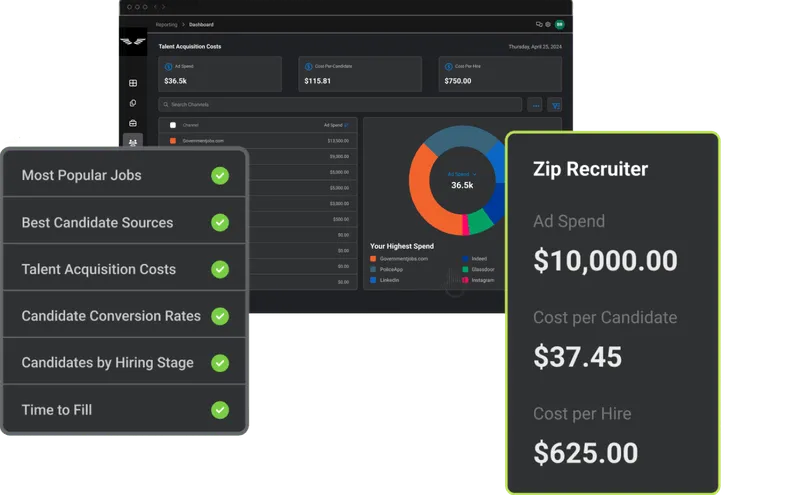Select the Candidates by Hiring Stage row

(124, 363)
